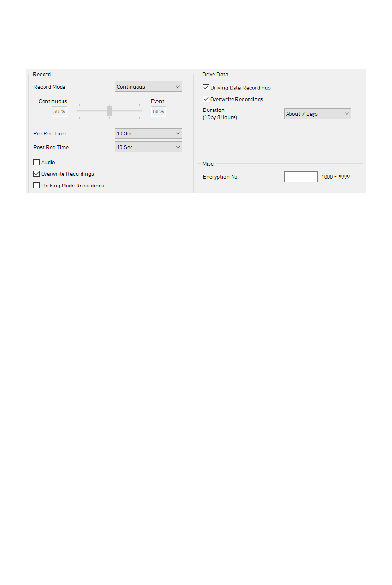
Task: Enable the Audio checkbox
Action: tap(37, 162)
